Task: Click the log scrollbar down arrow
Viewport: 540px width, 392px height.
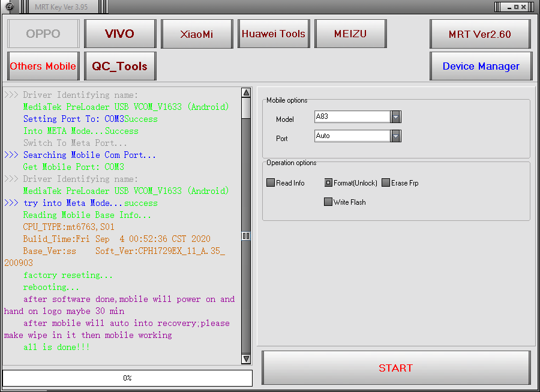Action: point(246,358)
